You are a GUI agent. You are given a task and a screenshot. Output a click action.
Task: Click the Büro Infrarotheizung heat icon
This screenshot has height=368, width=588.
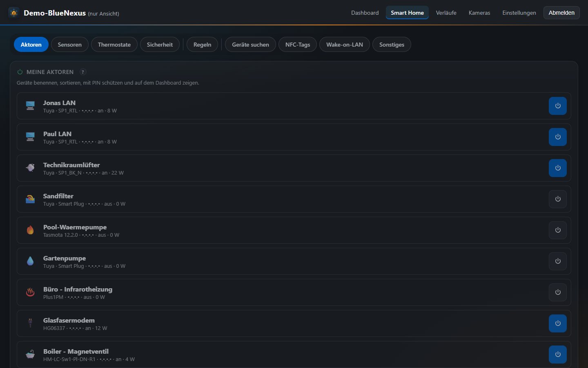30,292
